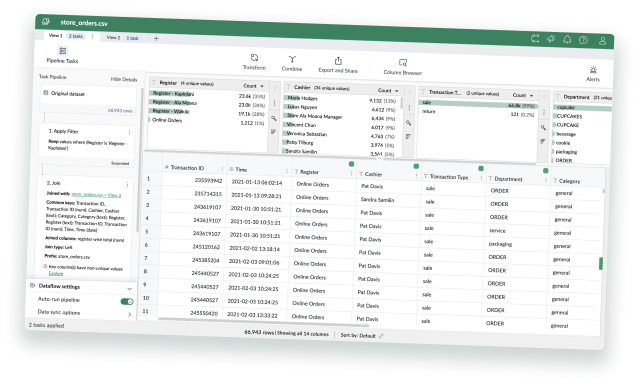
Task: Click Hide Details in Task Pipeline
Action: pyautogui.click(x=124, y=79)
